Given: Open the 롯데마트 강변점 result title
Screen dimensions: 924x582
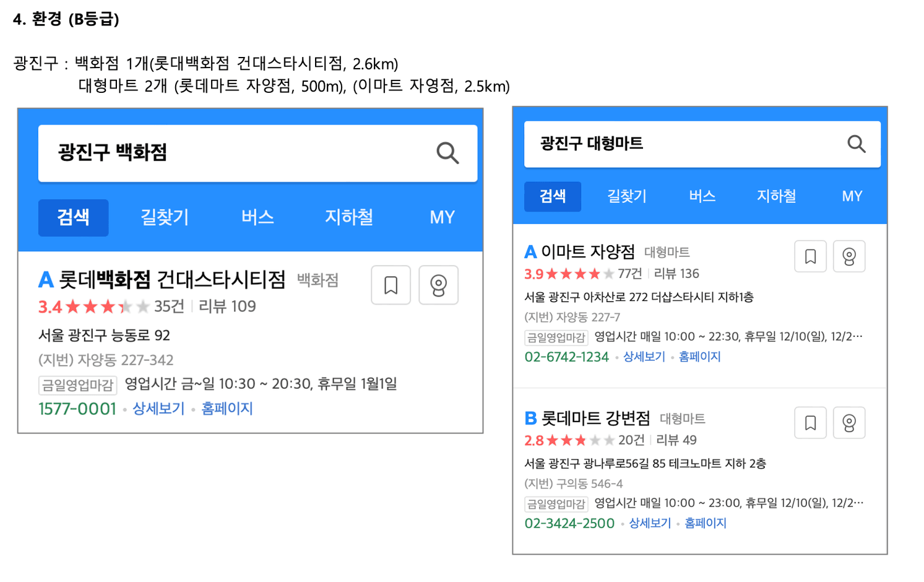Looking at the screenshot, I should [596, 418].
